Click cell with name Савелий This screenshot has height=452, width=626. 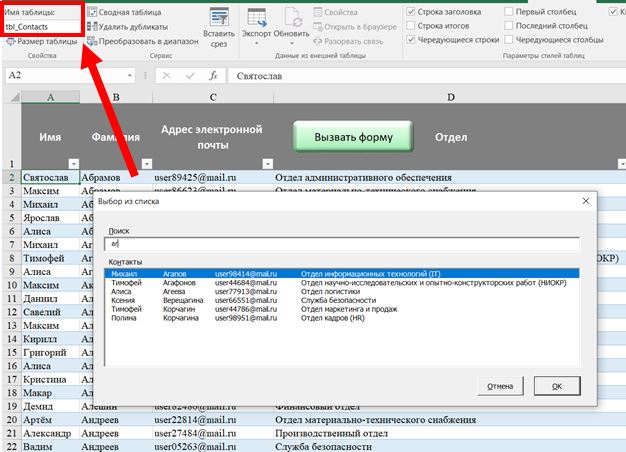(x=50, y=312)
